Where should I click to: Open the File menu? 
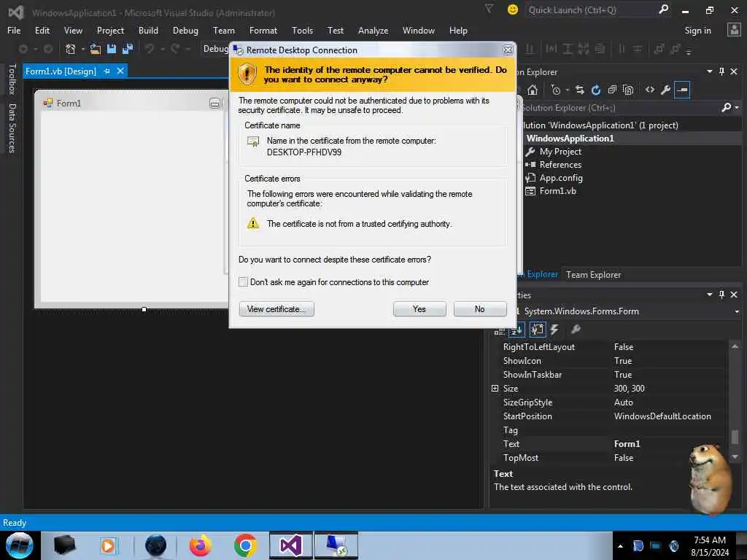14,31
